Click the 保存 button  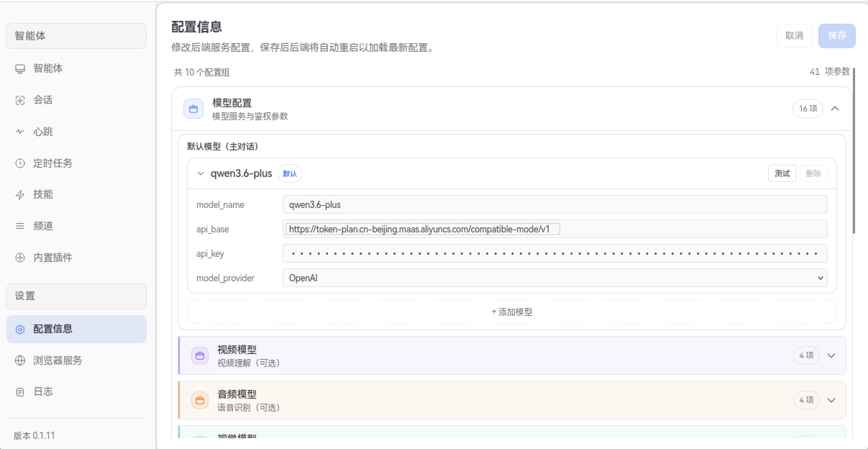[x=837, y=36]
